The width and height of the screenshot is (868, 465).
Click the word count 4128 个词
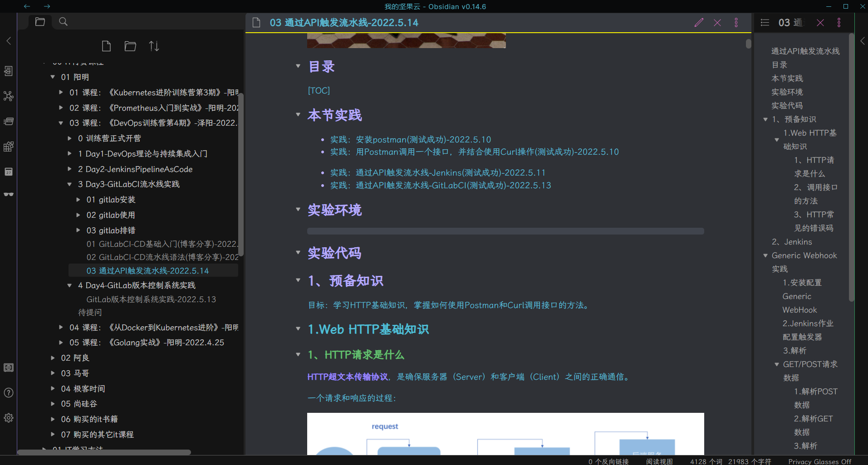pos(706,461)
